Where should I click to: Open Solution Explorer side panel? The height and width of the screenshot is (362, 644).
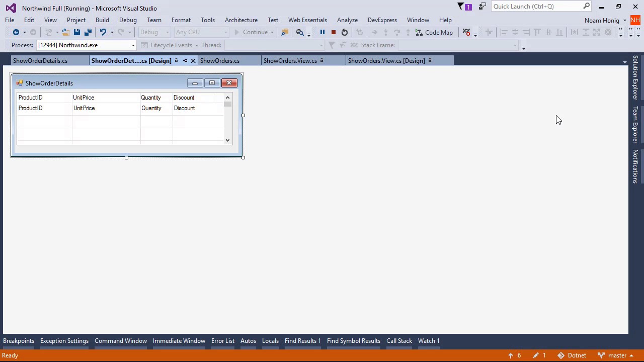[x=635, y=77]
